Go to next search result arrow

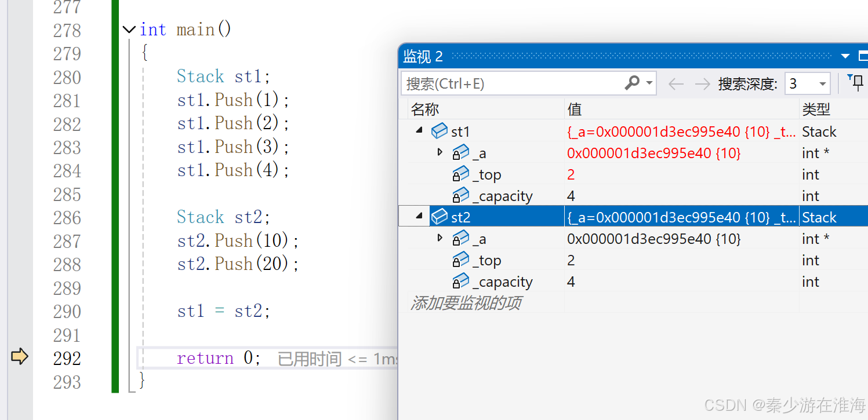702,84
